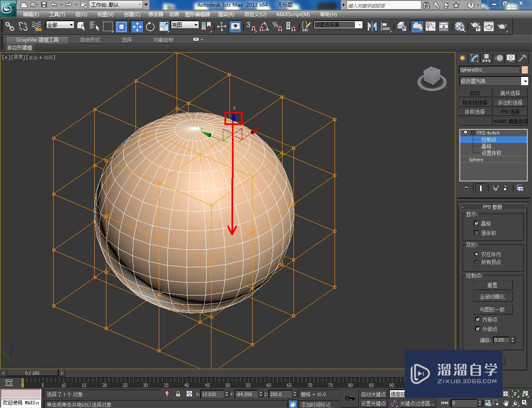Screen dimensions: 532x408
Task: Toggle the Spinner Snap icon
Action: pyautogui.click(x=291, y=27)
